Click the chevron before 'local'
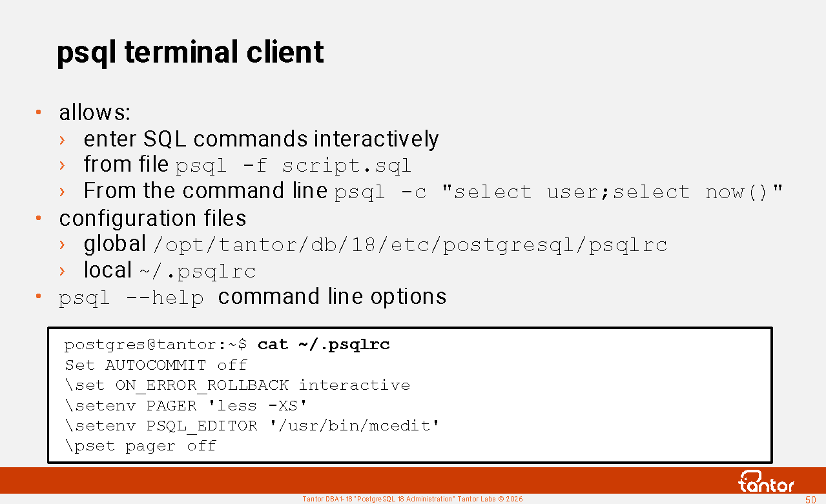 [62, 270]
